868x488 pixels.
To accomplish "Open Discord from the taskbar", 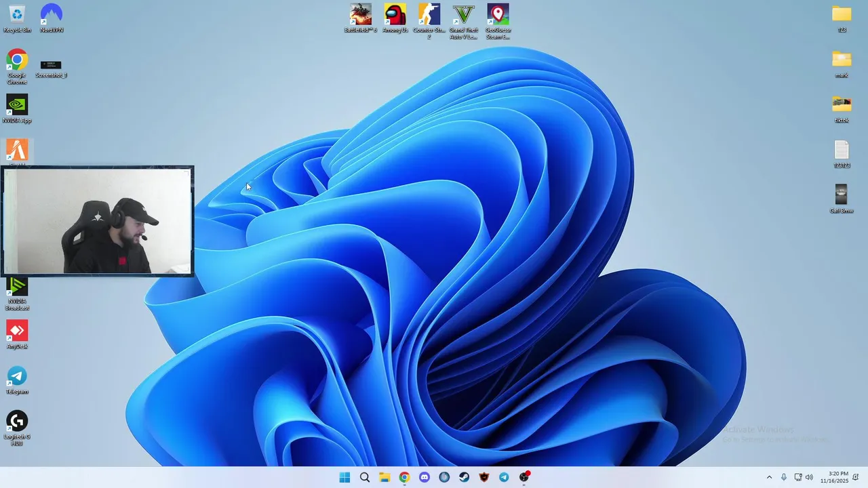I will (425, 477).
